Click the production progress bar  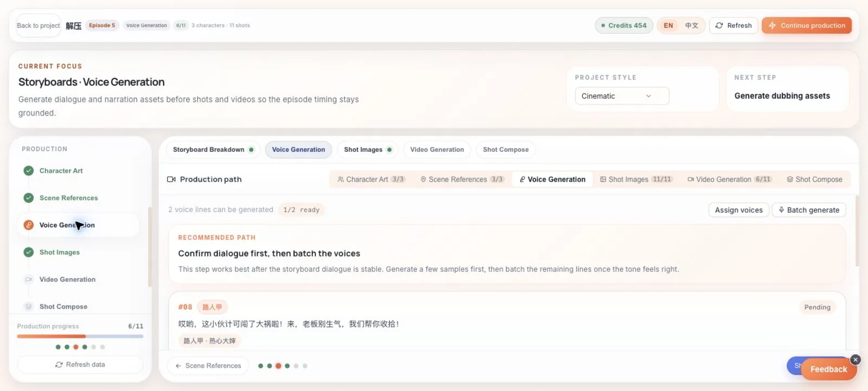(80, 336)
